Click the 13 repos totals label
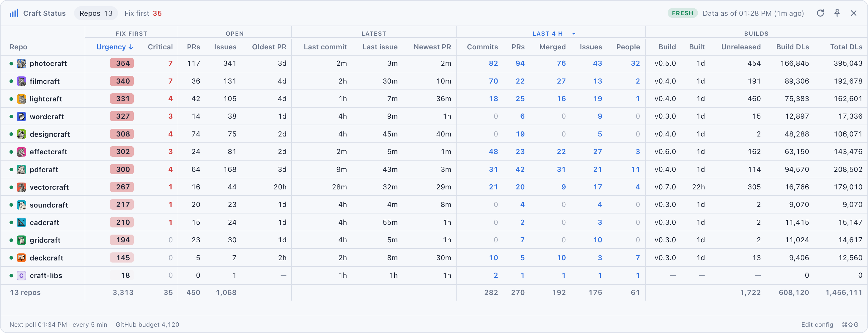The height and width of the screenshot is (333, 868). pos(25,293)
